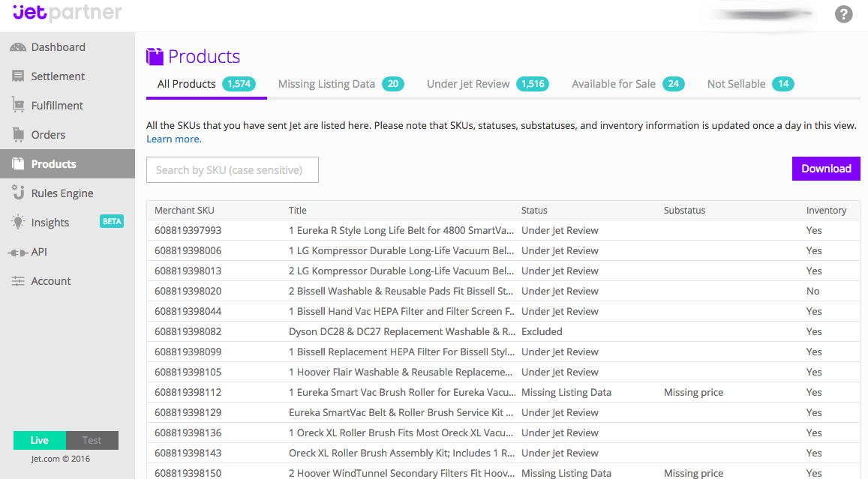Select SKU 608819398136
This screenshot has width=868, height=479.
[188, 433]
